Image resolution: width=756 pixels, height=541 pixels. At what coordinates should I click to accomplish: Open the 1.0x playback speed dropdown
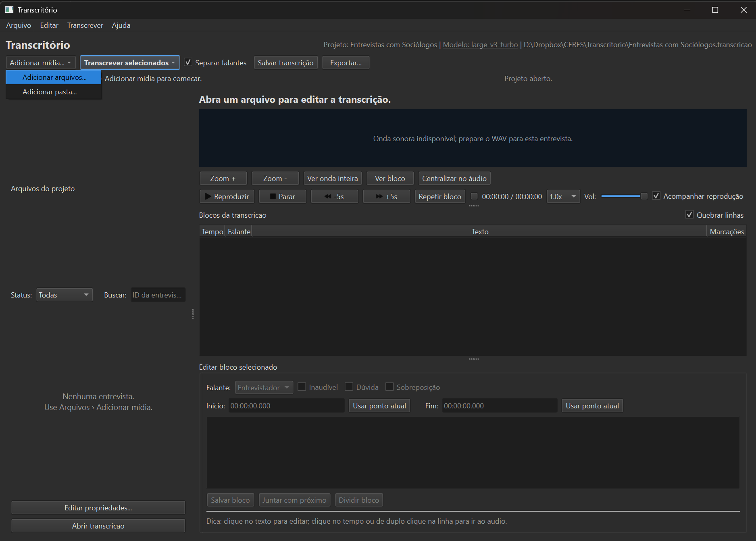click(x=563, y=196)
